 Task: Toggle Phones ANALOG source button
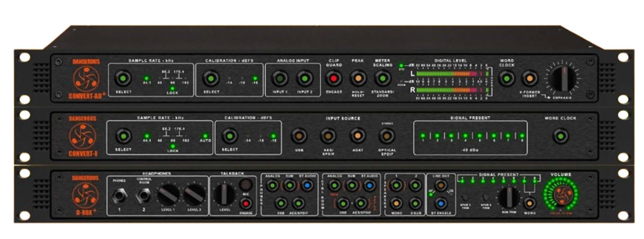pos(273,186)
